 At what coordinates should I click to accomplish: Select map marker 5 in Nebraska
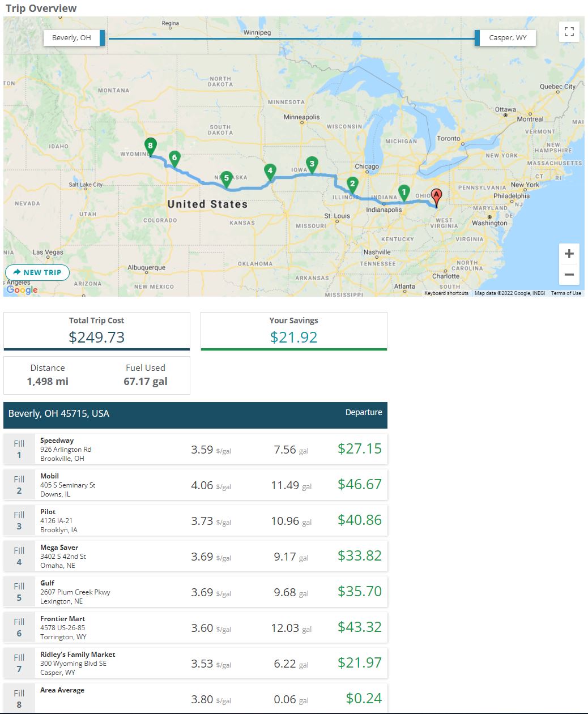point(227,178)
